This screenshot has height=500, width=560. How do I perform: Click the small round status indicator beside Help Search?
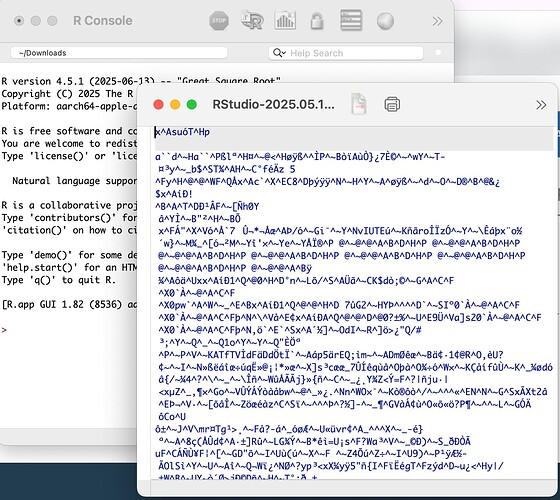coord(438,53)
